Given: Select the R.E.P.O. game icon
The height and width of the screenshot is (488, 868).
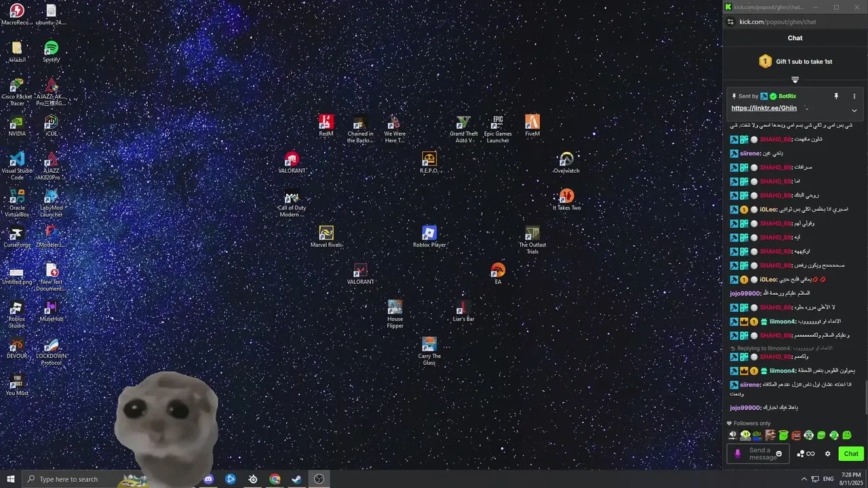Looking at the screenshot, I should pyautogui.click(x=429, y=163).
